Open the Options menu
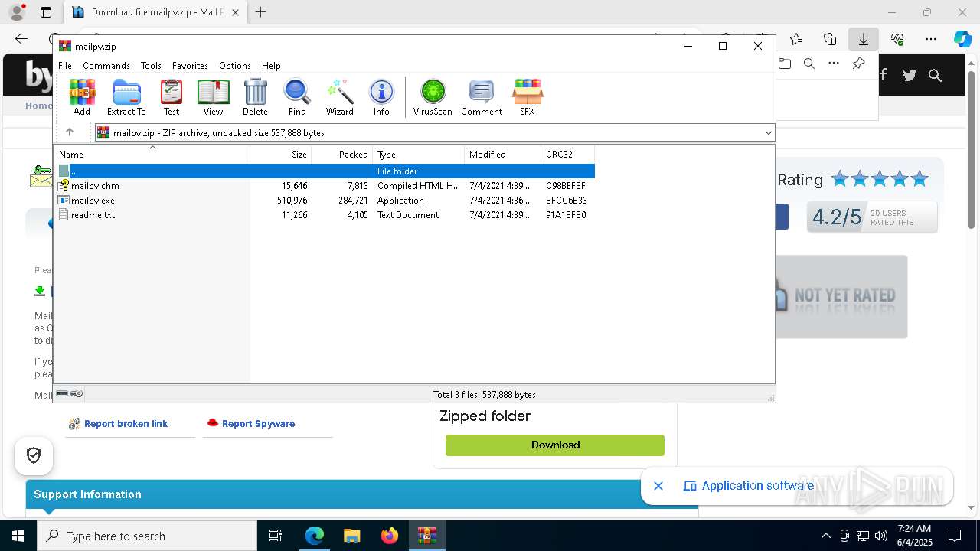Screen dimensions: 980x551 coord(235,66)
